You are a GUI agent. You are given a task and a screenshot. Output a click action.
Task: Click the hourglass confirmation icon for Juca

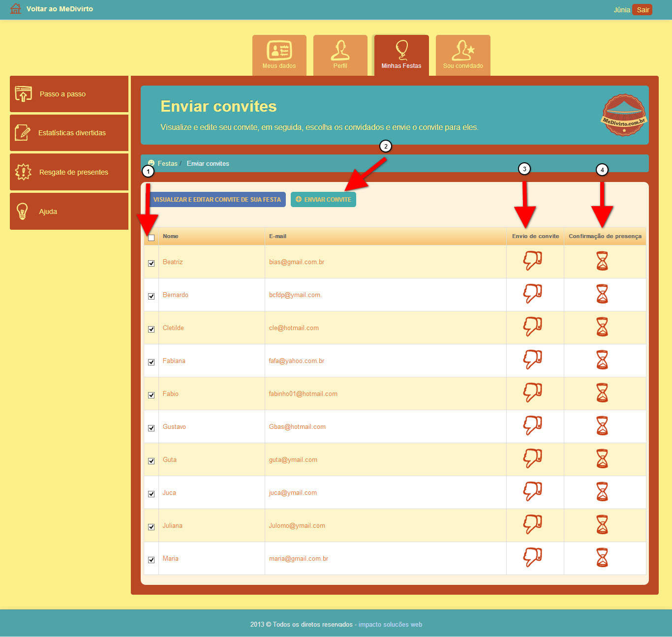[602, 492]
